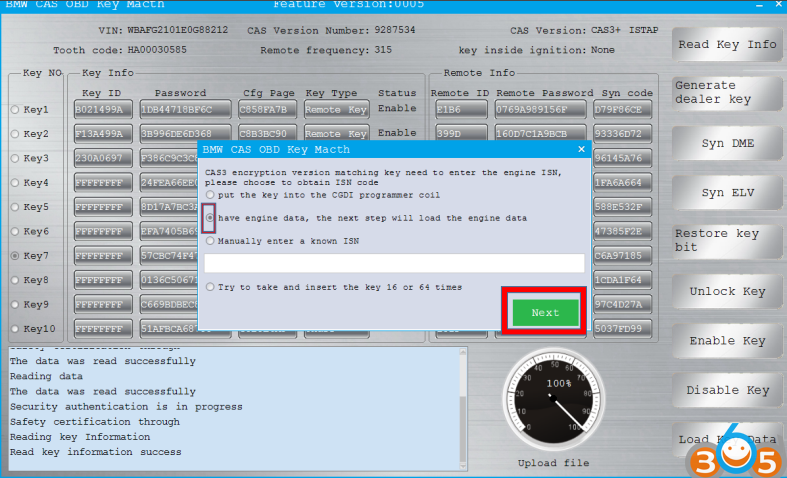
Task: Select the Key5 radio button
Action: [x=15, y=207]
